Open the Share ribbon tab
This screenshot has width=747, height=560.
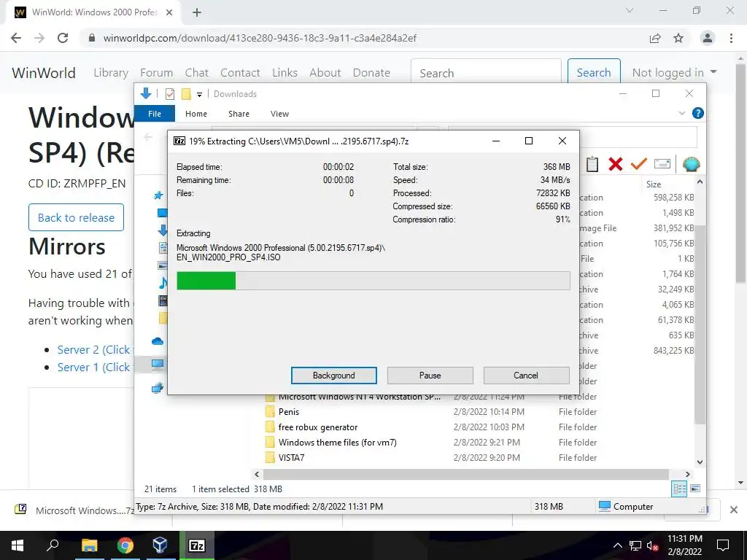click(x=239, y=114)
